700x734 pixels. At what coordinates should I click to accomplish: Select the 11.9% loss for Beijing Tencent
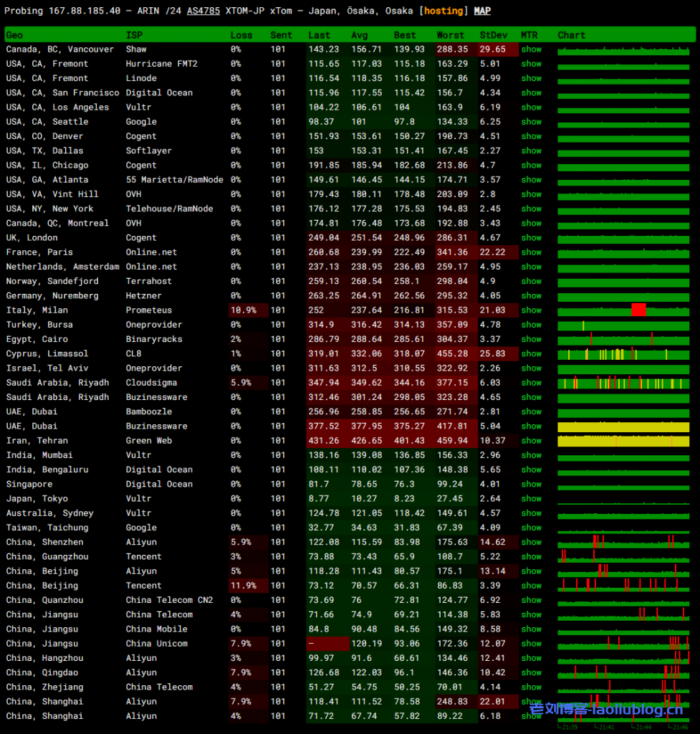(x=244, y=586)
